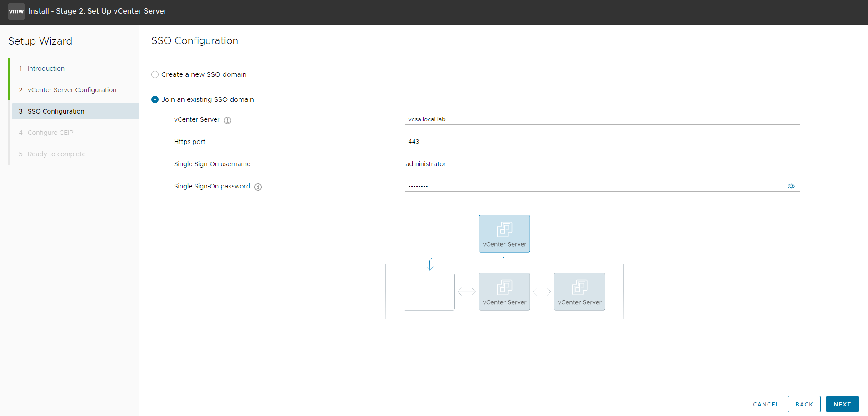Click the vmw logo in header
The height and width of the screenshot is (416, 868).
point(16,11)
